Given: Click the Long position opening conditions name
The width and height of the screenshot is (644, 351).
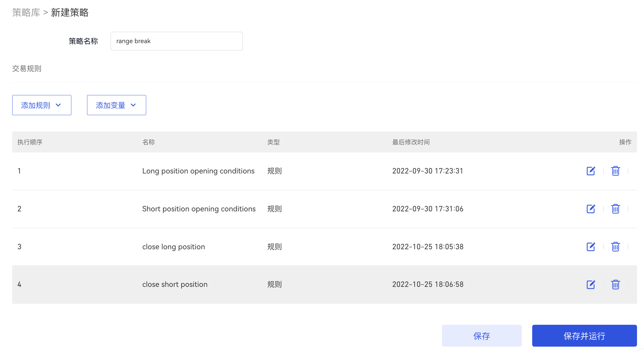Looking at the screenshot, I should point(198,171).
